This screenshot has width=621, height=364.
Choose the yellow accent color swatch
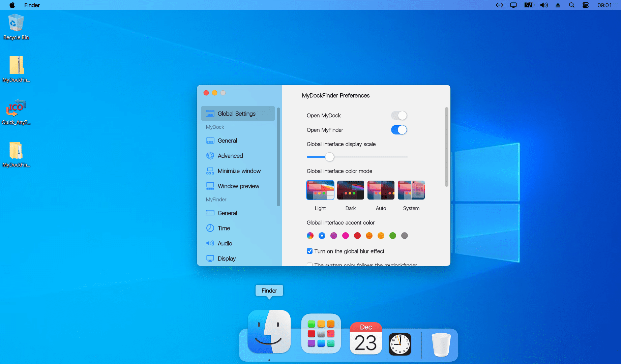pyautogui.click(x=381, y=236)
